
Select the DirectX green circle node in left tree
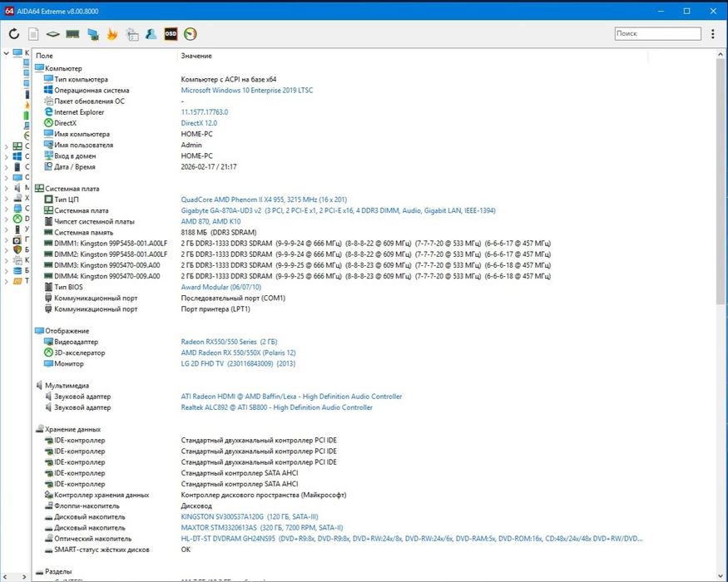[17, 219]
